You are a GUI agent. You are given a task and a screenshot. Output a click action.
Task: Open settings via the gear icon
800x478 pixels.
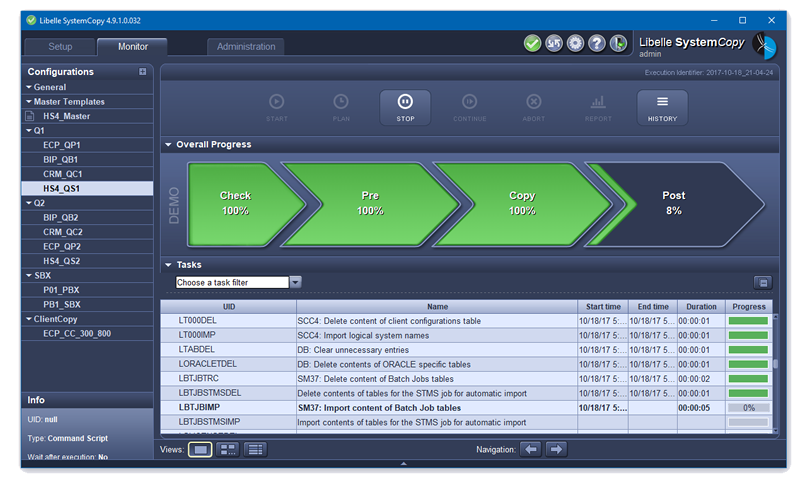coord(575,44)
